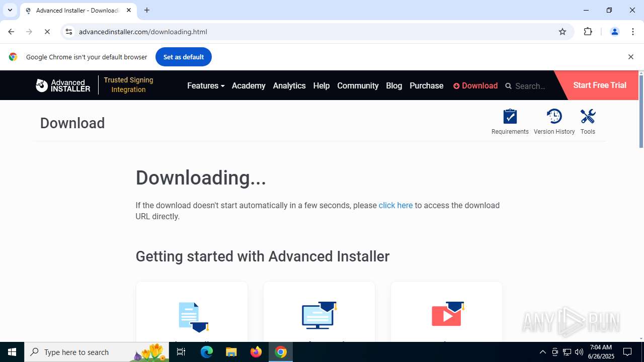Click the monitor training card icon
The width and height of the screenshot is (644, 362).
pos(319,315)
